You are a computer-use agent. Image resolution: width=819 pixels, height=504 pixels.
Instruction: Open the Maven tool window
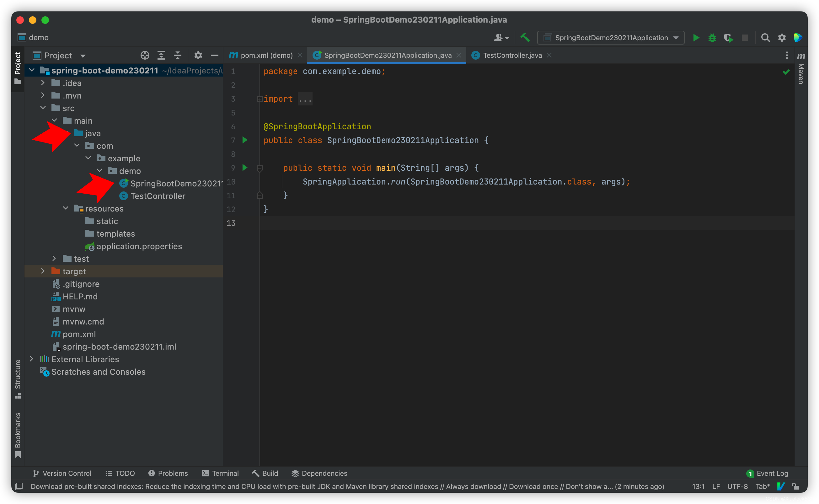coord(801,69)
